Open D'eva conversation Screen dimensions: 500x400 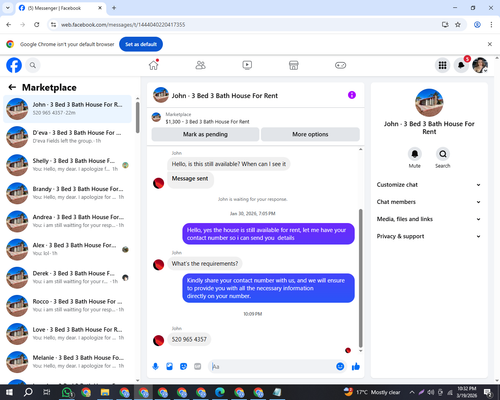click(67, 137)
